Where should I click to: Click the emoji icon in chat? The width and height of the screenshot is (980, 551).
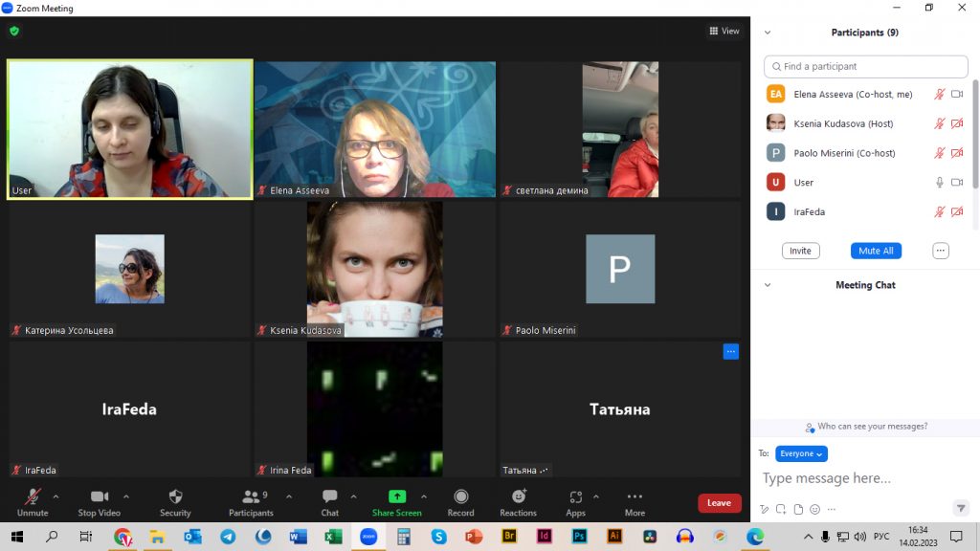coord(815,509)
